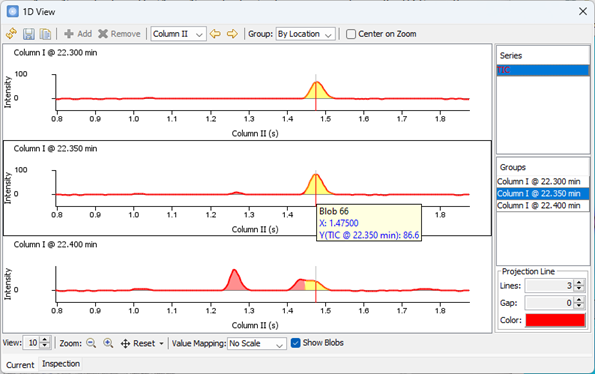The height and width of the screenshot is (374, 595).
Task: Click the zoom in magnifier icon
Action: 108,343
